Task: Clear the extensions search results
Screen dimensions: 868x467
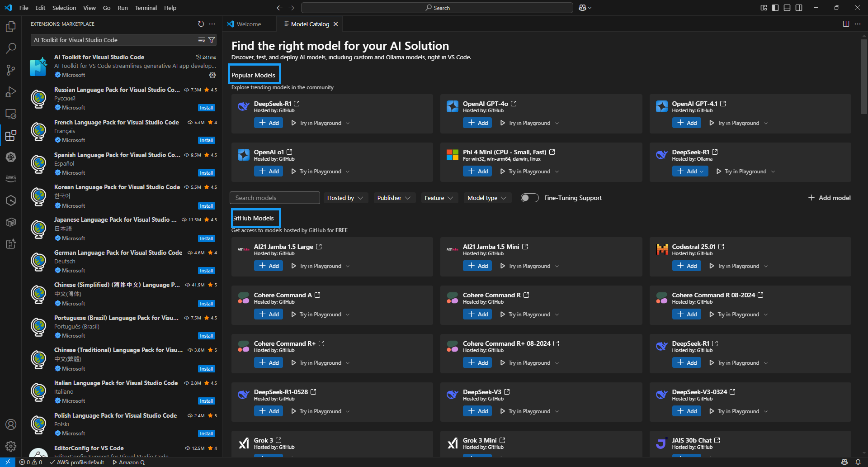Action: (202, 40)
